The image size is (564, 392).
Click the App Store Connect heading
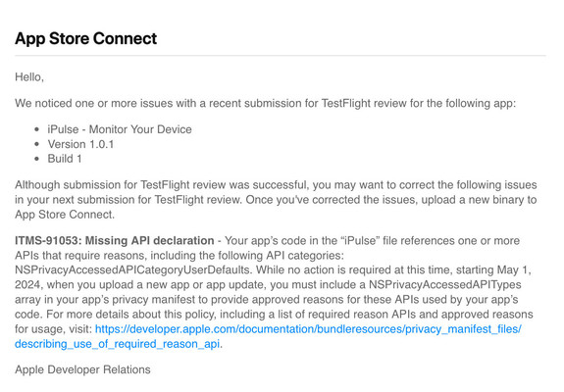[x=86, y=39]
